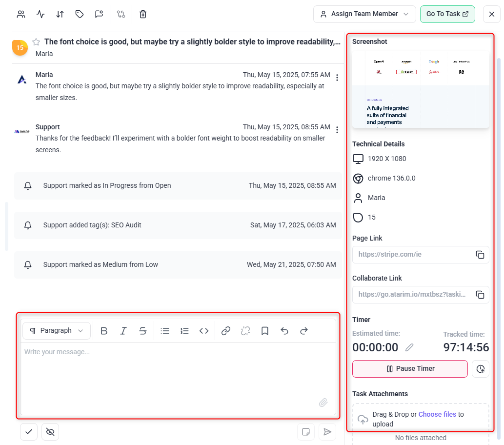Open the Assign Team Member dropdown
Viewport: 504px width, 445px height.
point(364,14)
